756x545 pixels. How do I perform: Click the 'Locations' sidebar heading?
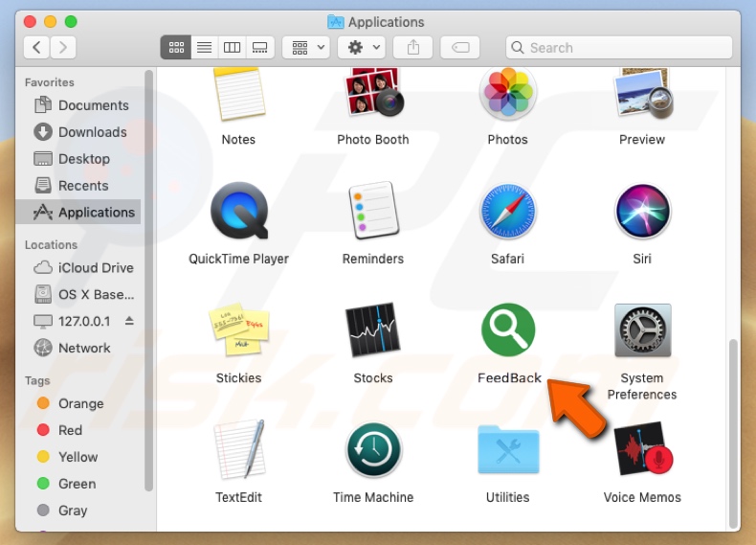pos(51,245)
